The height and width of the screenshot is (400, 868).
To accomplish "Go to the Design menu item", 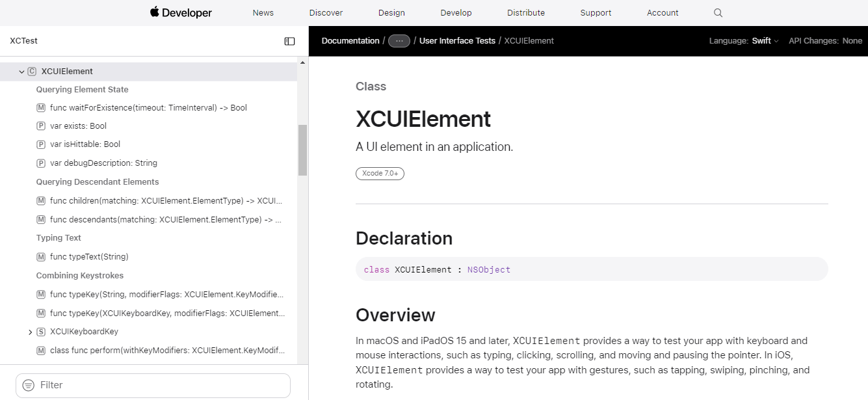I will pos(391,13).
